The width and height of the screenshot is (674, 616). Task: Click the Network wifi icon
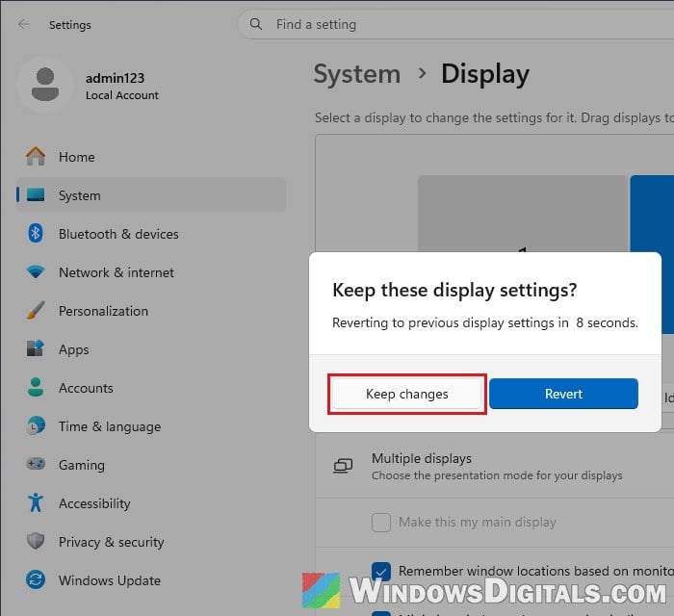(x=36, y=271)
